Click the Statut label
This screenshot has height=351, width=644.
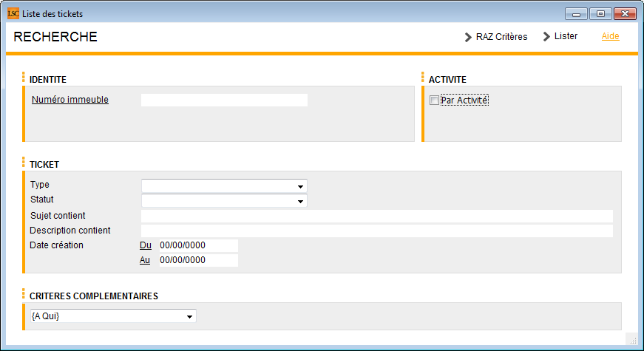(42, 200)
